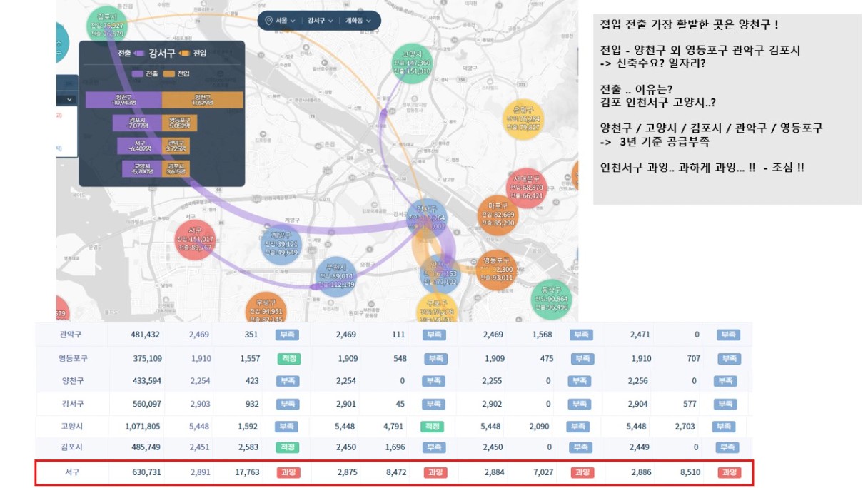The width and height of the screenshot is (868, 488).
Task: Open the 강서구 district dropdown in the top selector
Action: coord(320,21)
